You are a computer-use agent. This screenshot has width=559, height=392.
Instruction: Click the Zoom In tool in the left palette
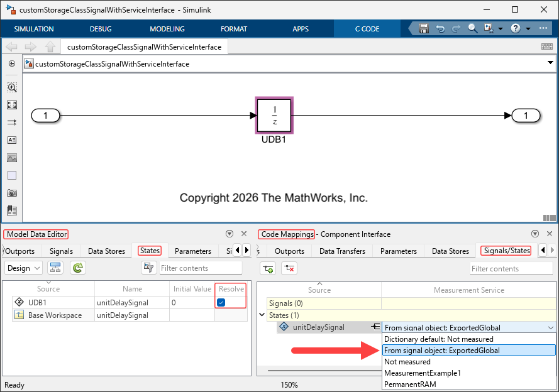(x=12, y=87)
